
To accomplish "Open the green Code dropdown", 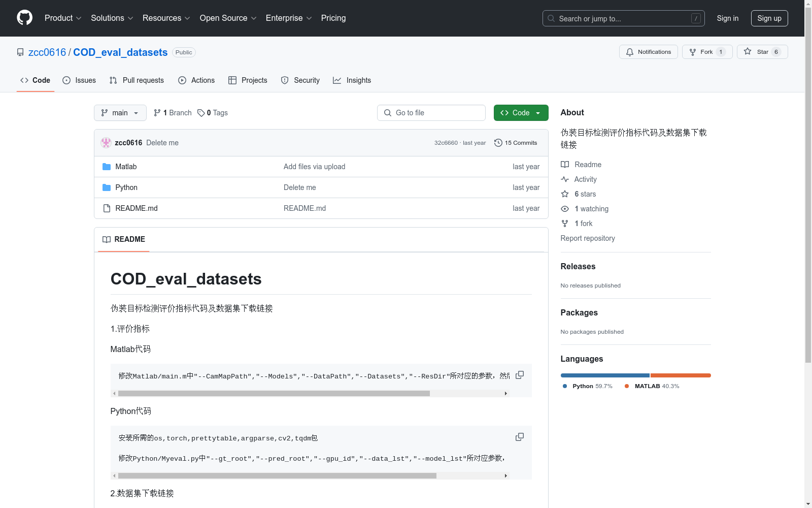I will [521, 113].
